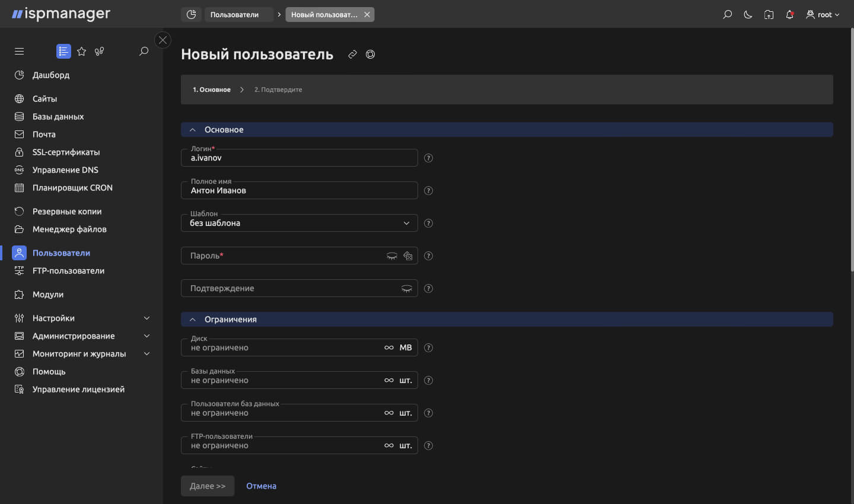Click Отмена to cancel creation

click(x=261, y=486)
